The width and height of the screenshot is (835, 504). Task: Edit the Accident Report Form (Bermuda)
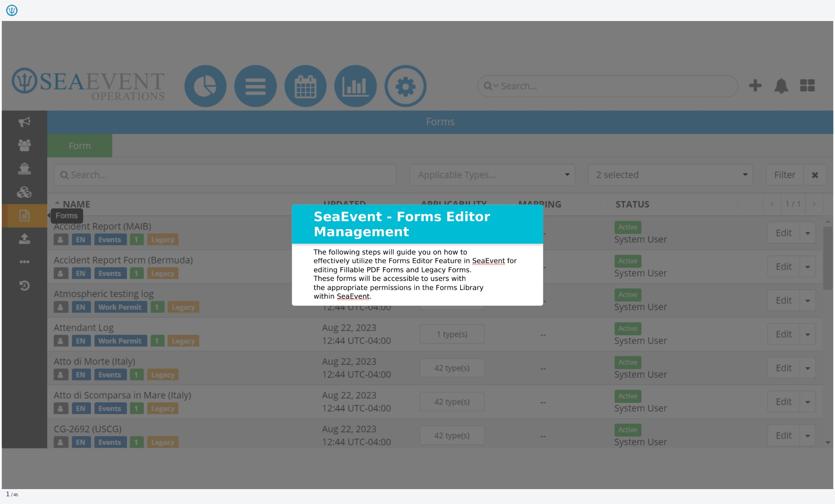(x=784, y=267)
